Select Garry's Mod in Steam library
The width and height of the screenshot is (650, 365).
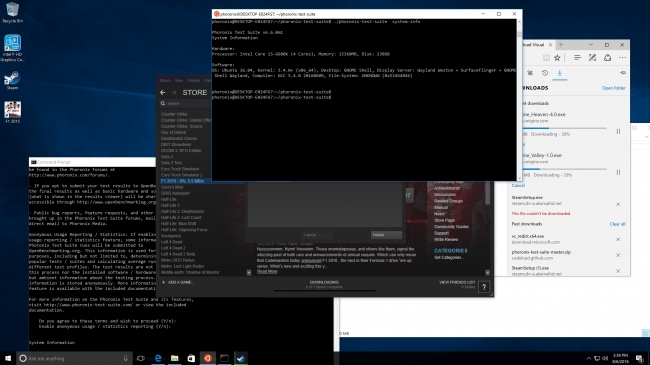coord(172,187)
